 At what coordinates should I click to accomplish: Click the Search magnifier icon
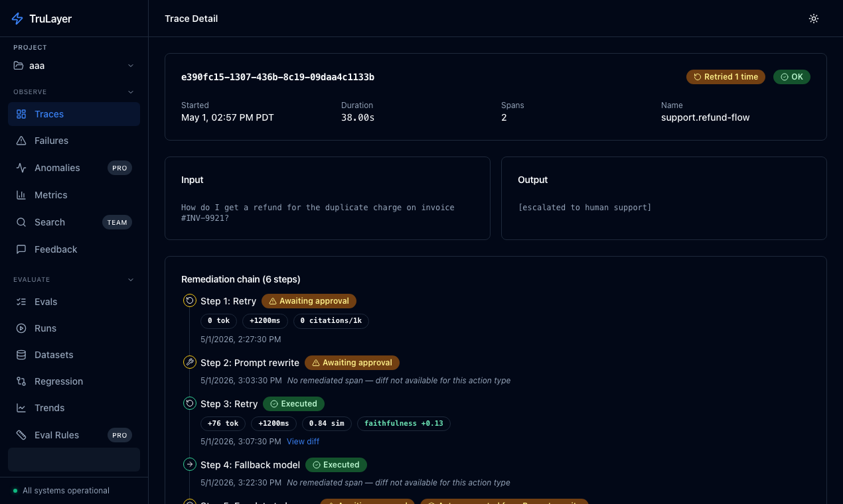pyautogui.click(x=21, y=222)
